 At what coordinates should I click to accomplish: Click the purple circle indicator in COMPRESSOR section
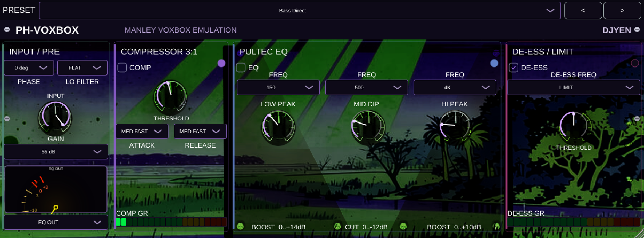(x=221, y=63)
